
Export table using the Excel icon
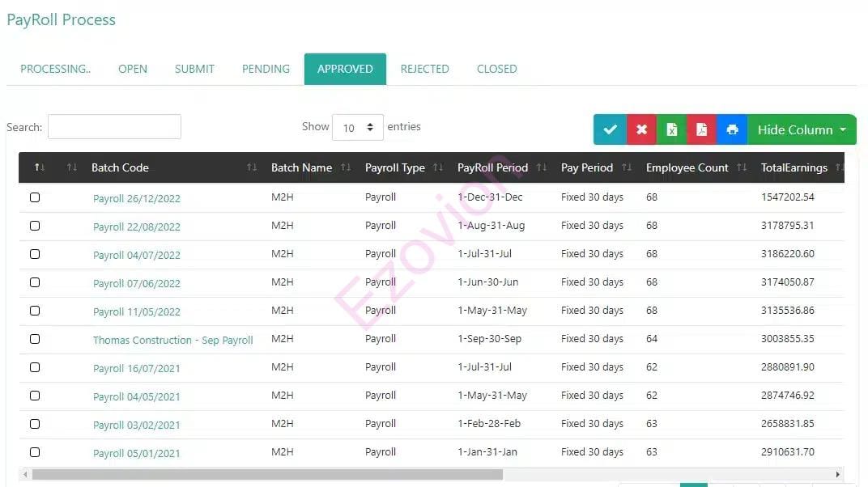(671, 129)
